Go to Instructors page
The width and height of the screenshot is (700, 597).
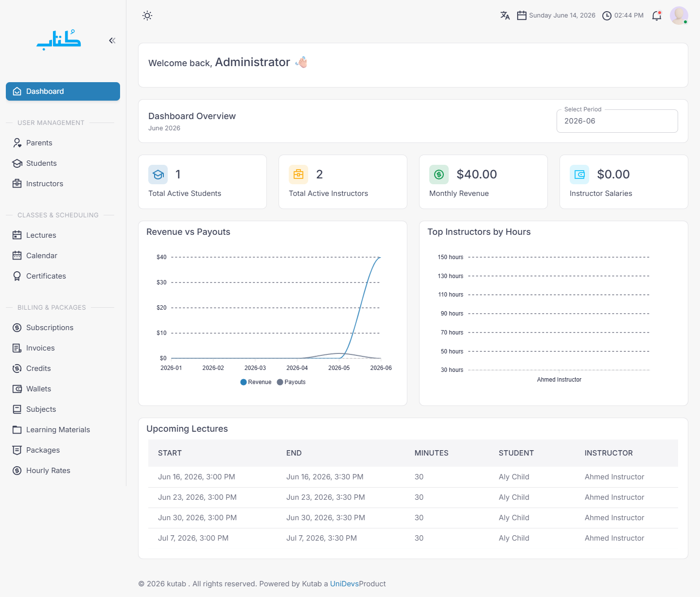63,184
